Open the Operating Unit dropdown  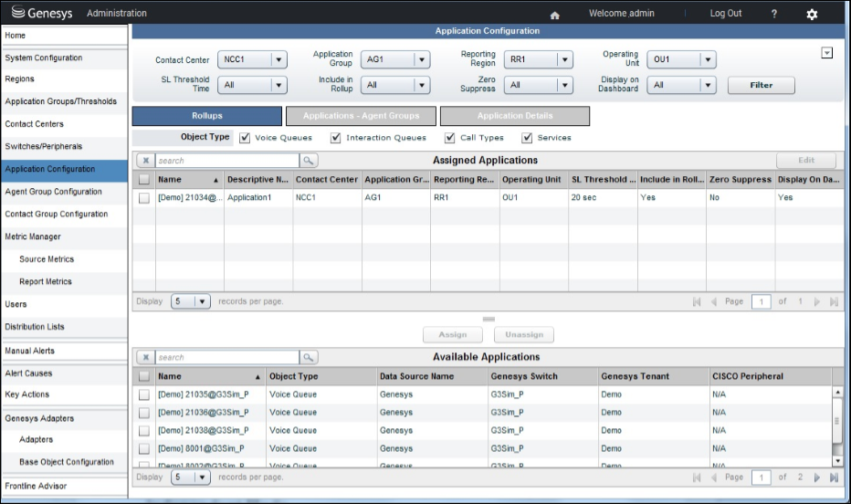pyautogui.click(x=682, y=59)
